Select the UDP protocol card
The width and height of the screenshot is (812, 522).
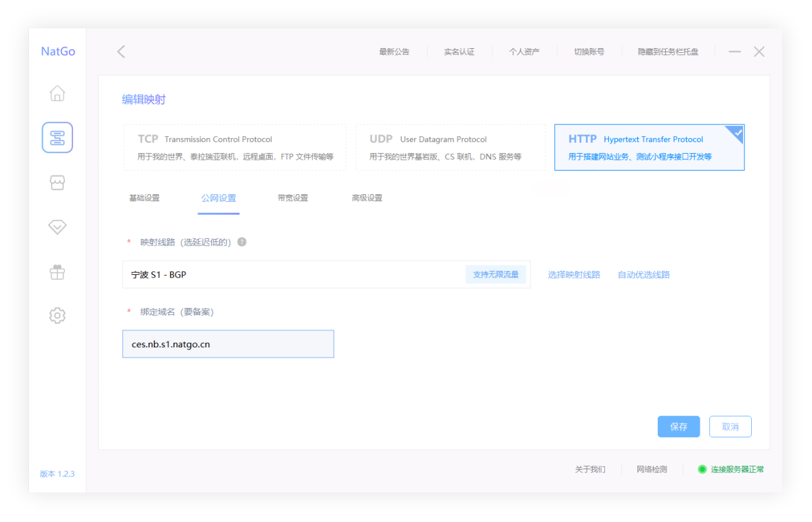tap(450, 147)
